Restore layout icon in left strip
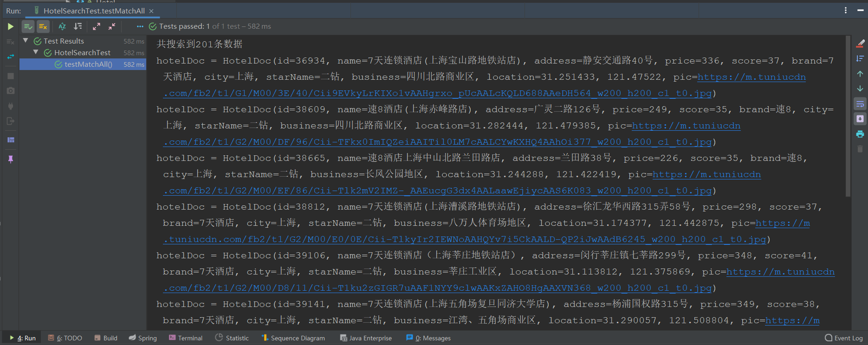868x345 pixels. click(10, 140)
